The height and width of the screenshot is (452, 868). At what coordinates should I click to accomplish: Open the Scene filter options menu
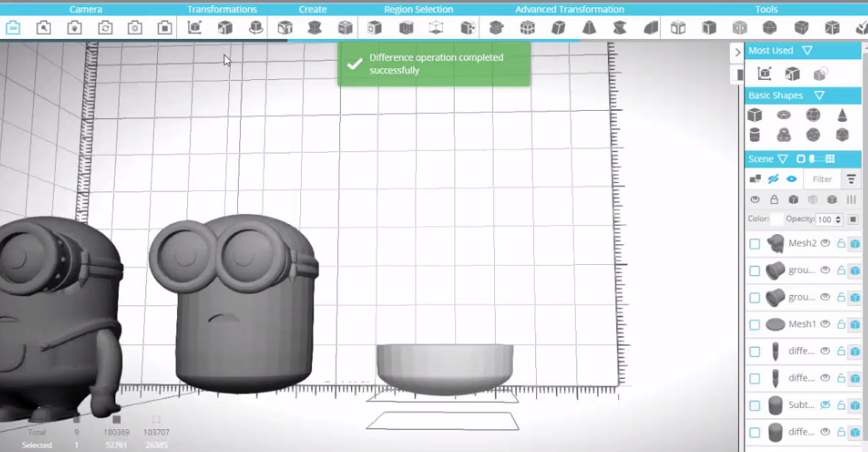(851, 179)
